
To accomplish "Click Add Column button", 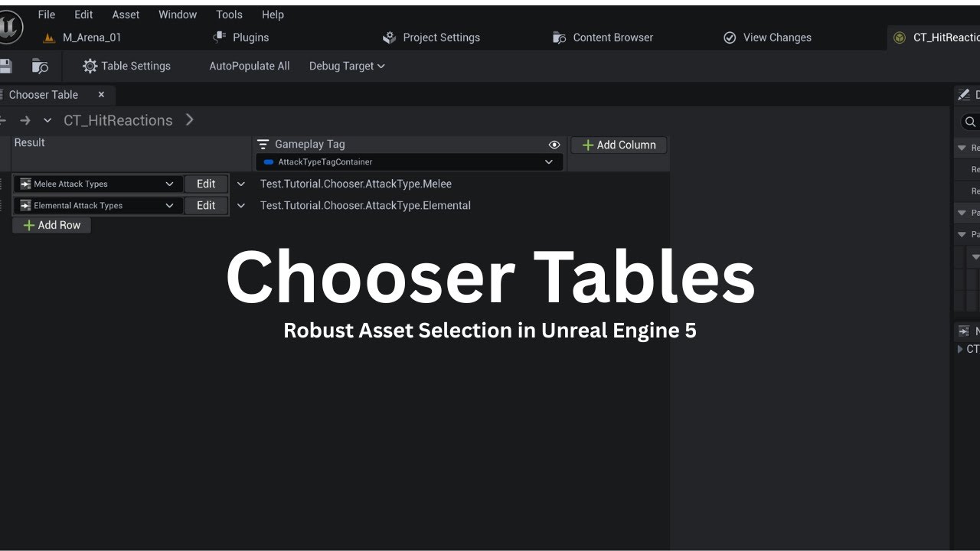I will pos(619,145).
